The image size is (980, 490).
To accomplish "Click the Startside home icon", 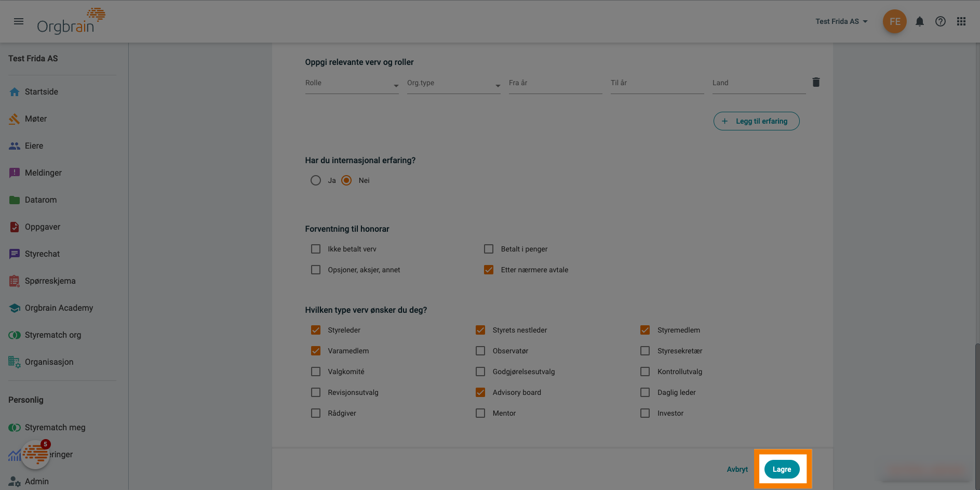I will pyautogui.click(x=15, y=92).
